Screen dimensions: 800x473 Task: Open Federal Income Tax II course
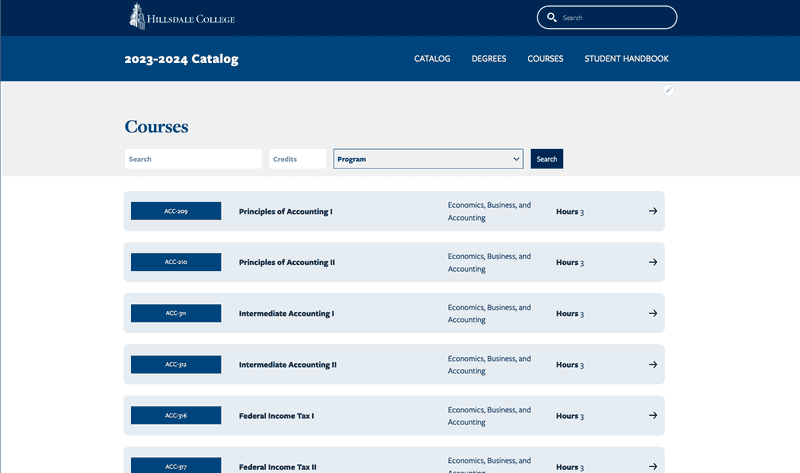pos(278,467)
